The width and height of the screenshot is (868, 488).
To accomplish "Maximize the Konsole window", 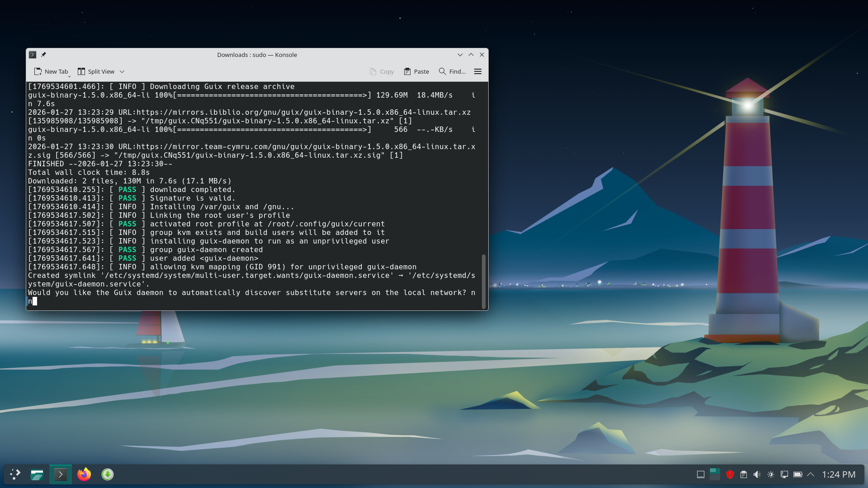I will (x=471, y=55).
